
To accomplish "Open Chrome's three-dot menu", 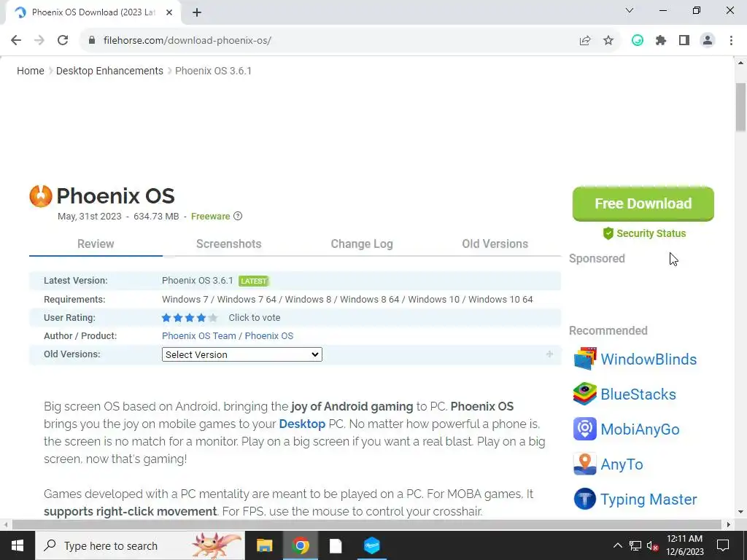I will pos(731,41).
